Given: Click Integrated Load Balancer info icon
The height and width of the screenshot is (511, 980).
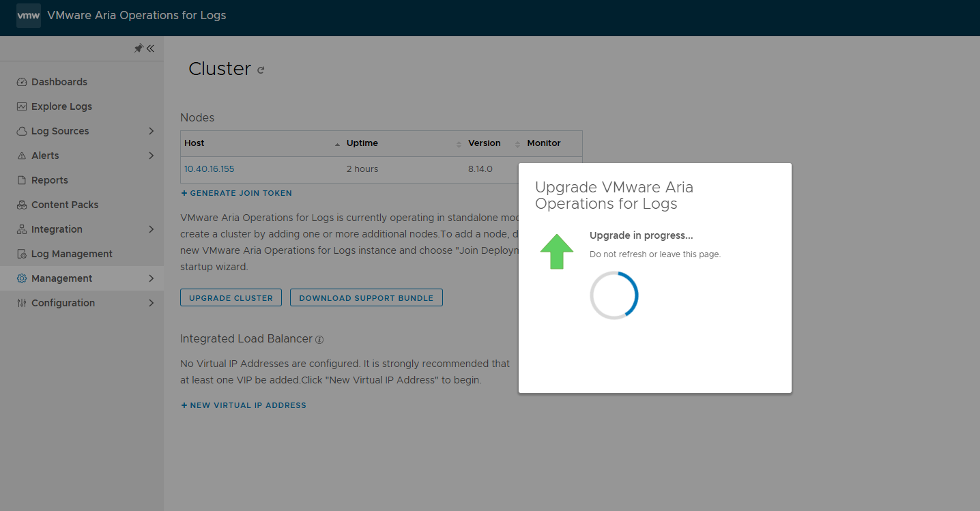Looking at the screenshot, I should (x=319, y=339).
